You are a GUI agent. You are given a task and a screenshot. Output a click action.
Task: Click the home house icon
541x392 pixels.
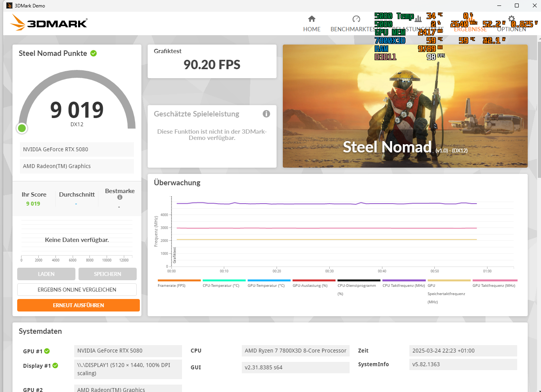pyautogui.click(x=312, y=19)
